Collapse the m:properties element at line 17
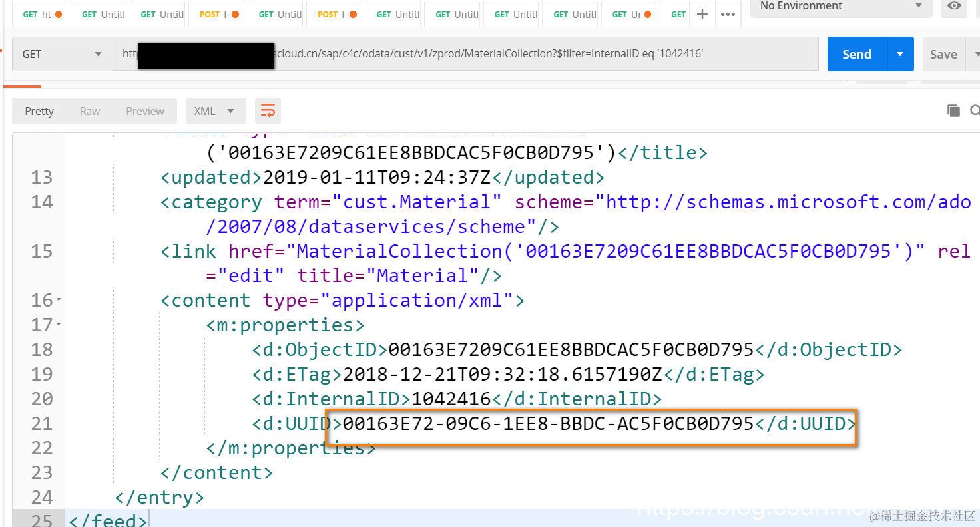Viewport: 980px width, 527px height. point(59,325)
